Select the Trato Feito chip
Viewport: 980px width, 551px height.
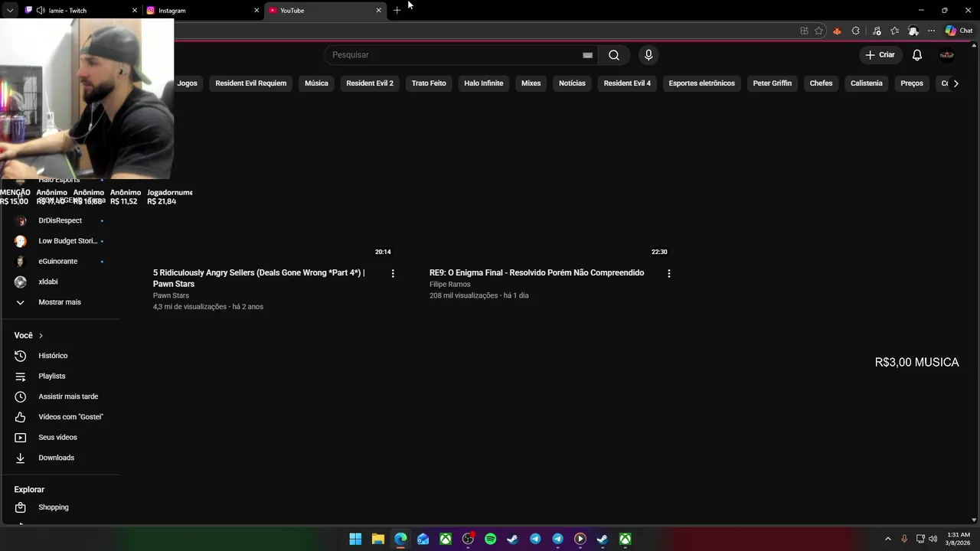click(x=429, y=83)
